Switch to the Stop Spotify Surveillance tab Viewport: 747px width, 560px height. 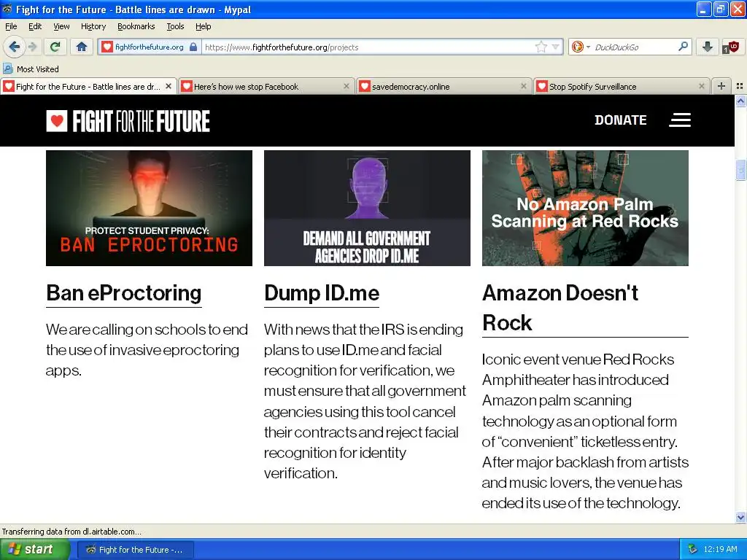tap(622, 87)
